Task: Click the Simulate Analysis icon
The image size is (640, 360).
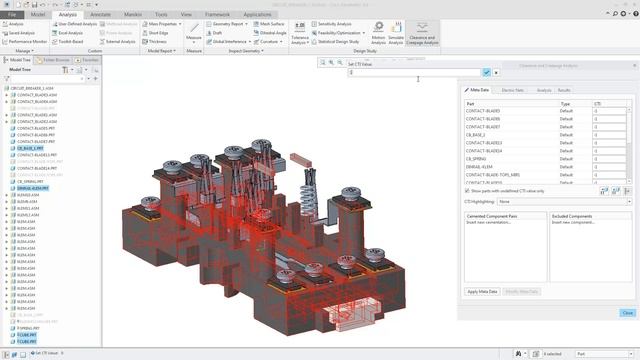Action: coord(396,33)
